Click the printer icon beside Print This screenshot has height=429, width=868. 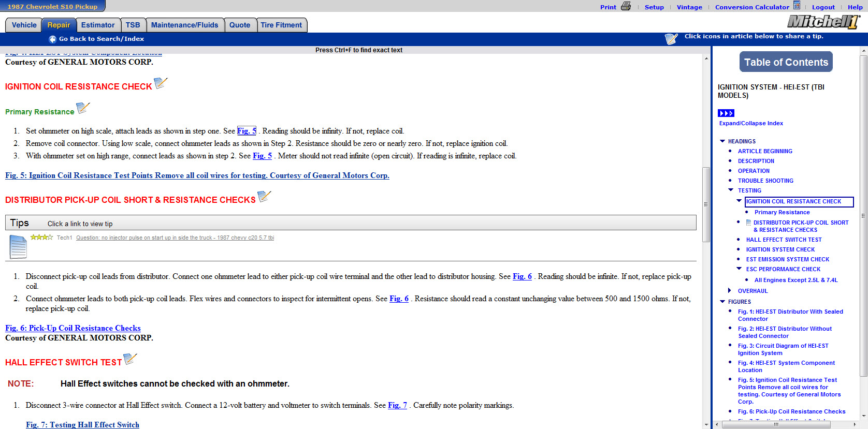626,6
